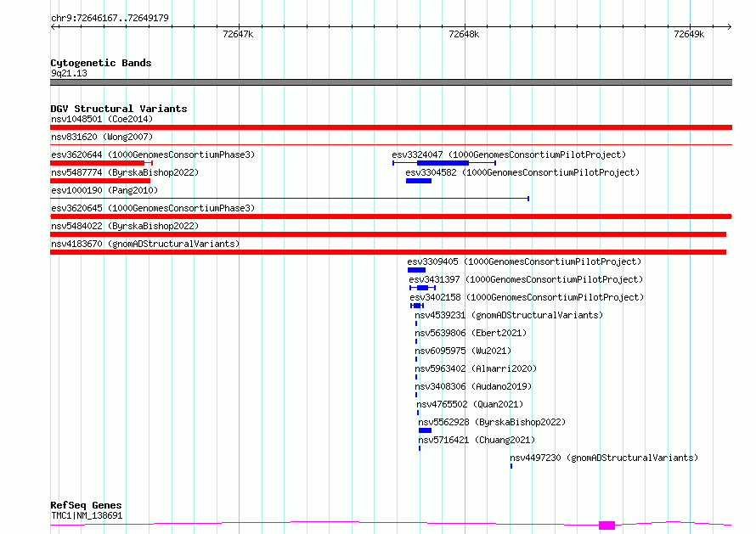Open the esv3620645 variant label

point(153,208)
